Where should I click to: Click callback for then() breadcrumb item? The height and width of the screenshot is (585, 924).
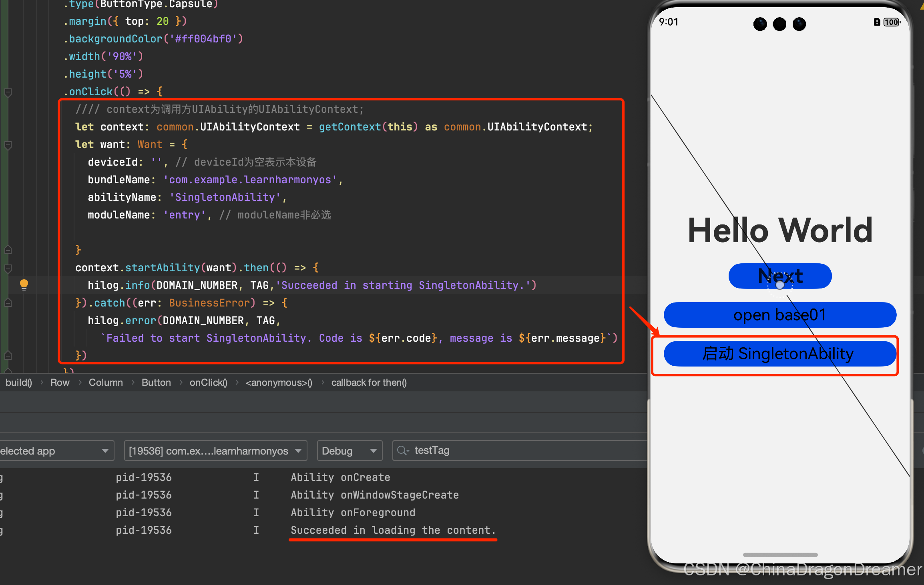(368, 383)
